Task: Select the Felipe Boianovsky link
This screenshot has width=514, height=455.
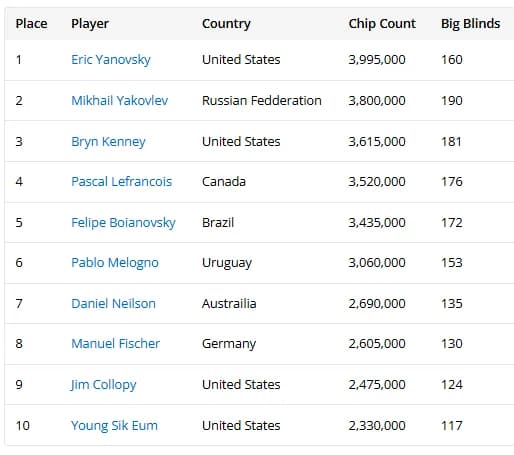Action: pyautogui.click(x=123, y=223)
